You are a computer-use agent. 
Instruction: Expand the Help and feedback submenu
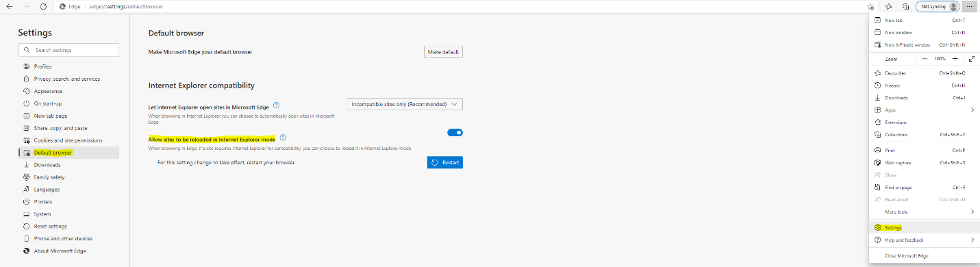click(x=923, y=240)
